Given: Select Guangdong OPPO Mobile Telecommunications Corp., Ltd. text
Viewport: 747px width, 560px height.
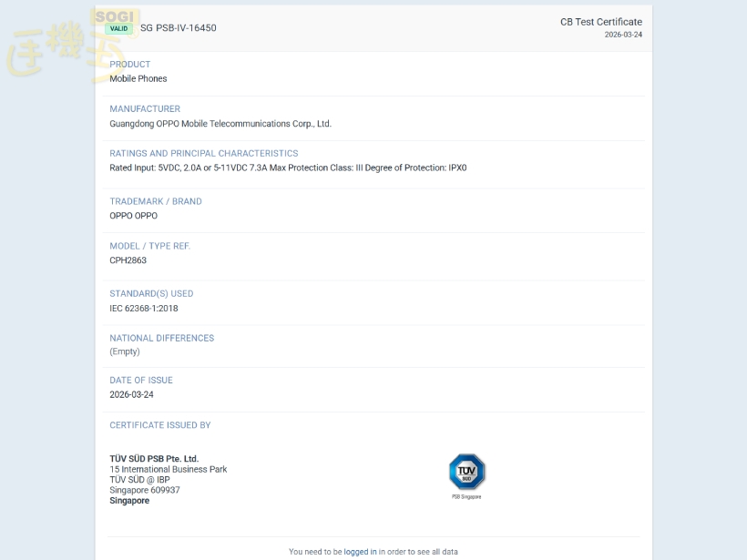Looking at the screenshot, I should pyautogui.click(x=220, y=124).
